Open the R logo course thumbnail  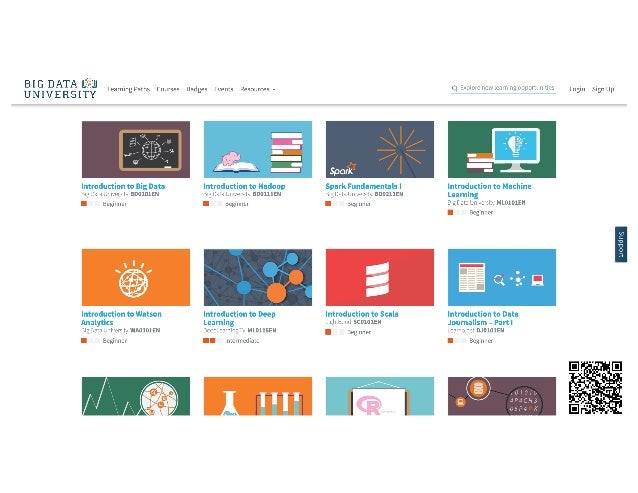tap(380, 396)
